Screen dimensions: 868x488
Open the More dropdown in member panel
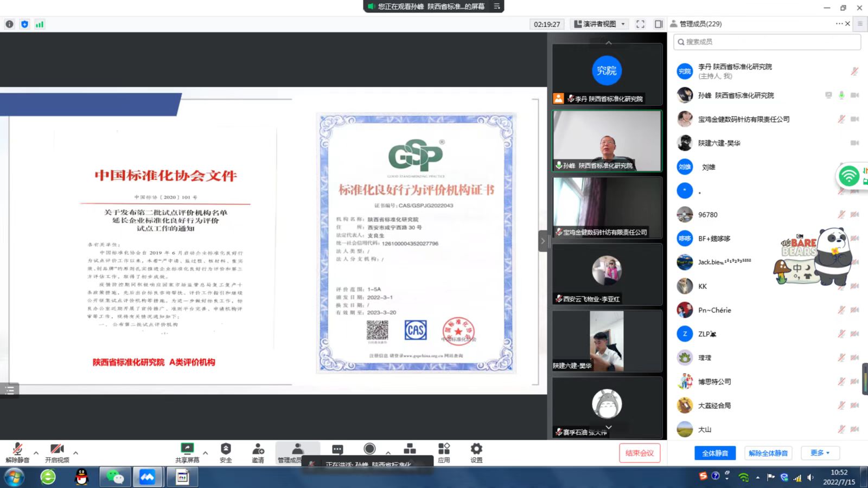(x=820, y=453)
